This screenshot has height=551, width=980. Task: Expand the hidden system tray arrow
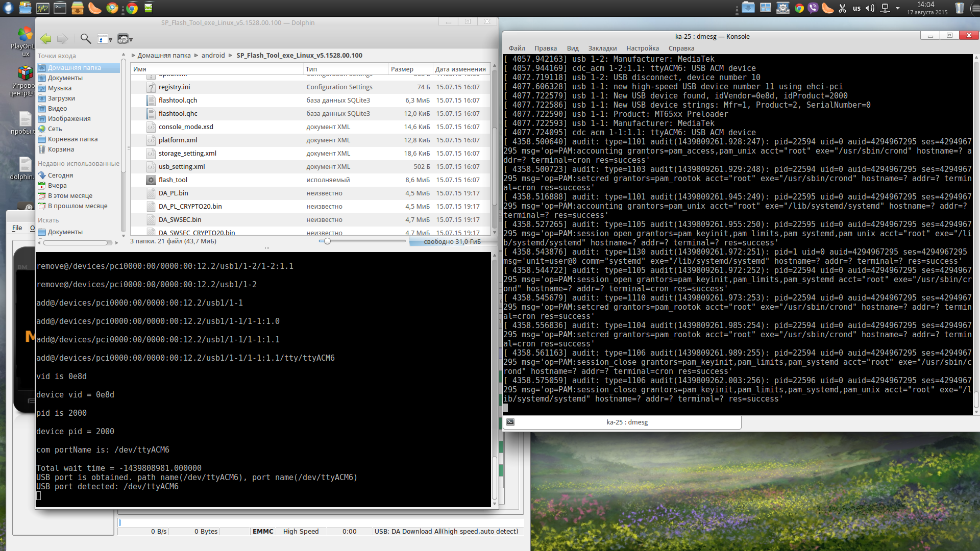point(898,8)
